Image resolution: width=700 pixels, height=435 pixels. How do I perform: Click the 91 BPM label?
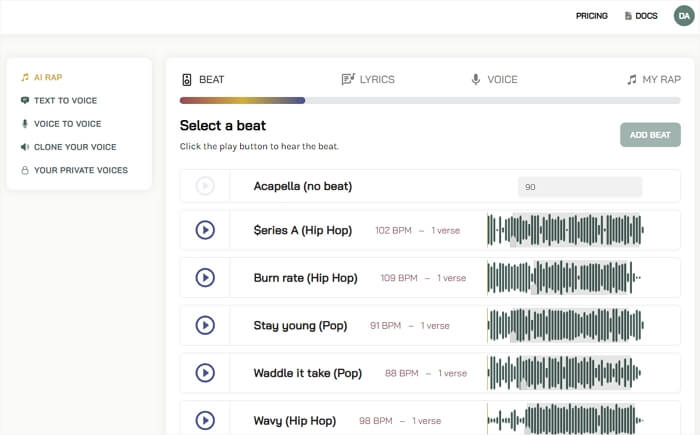click(x=385, y=326)
